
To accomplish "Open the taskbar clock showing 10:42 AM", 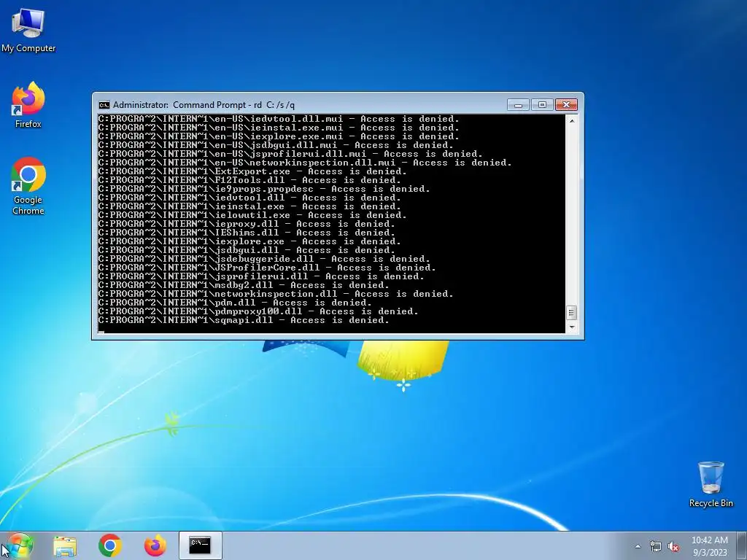I will pos(710,546).
